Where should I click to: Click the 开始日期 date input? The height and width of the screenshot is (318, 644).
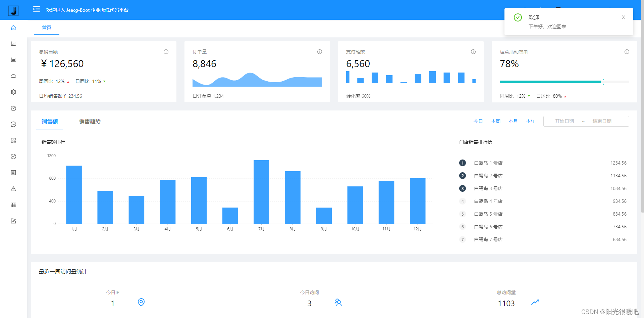(x=565, y=121)
